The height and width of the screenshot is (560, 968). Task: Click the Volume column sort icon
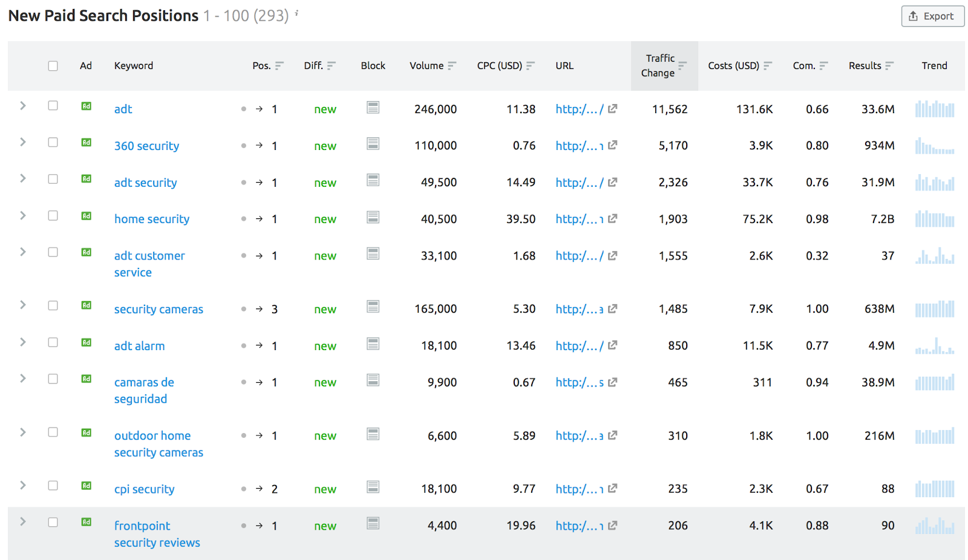pos(452,66)
